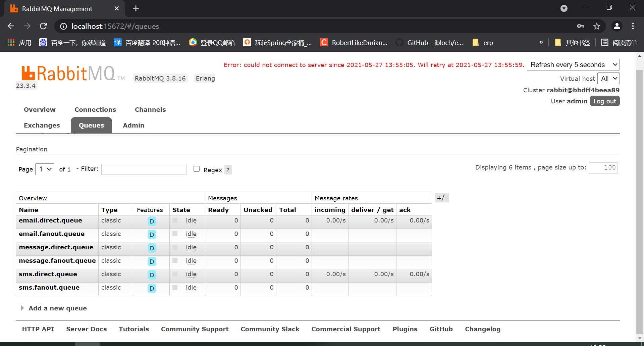This screenshot has height=346, width=644.
Task: Open the email.direct.queue queue link
Action: click(50, 220)
